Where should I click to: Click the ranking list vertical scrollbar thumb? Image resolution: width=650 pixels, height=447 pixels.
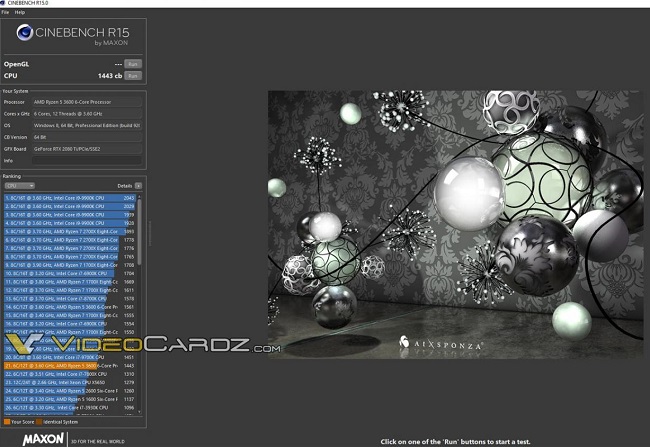139,232
